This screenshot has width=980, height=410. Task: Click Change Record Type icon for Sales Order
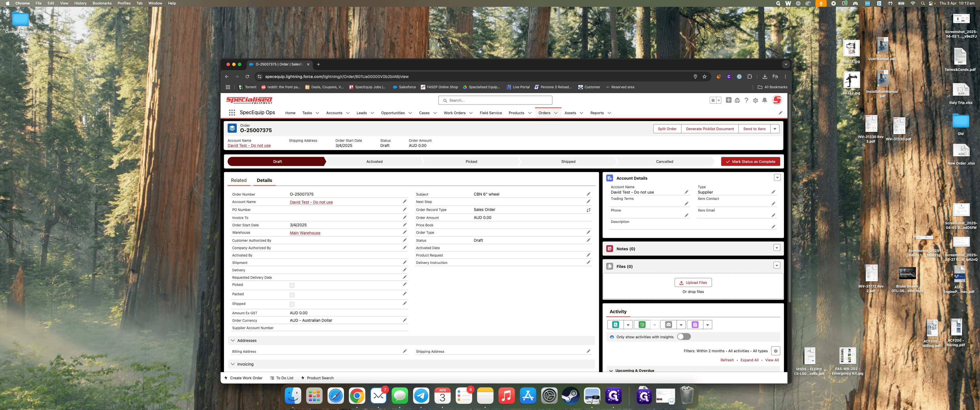tap(589, 210)
